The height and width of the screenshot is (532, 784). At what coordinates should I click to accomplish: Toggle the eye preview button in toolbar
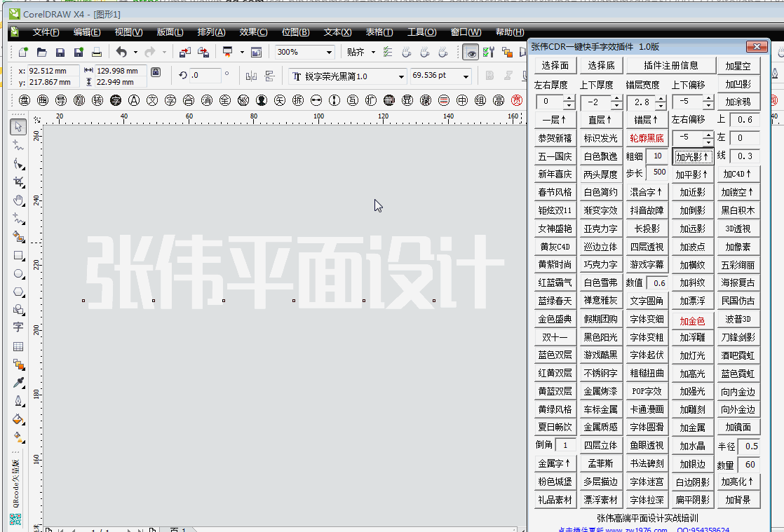pos(471,52)
